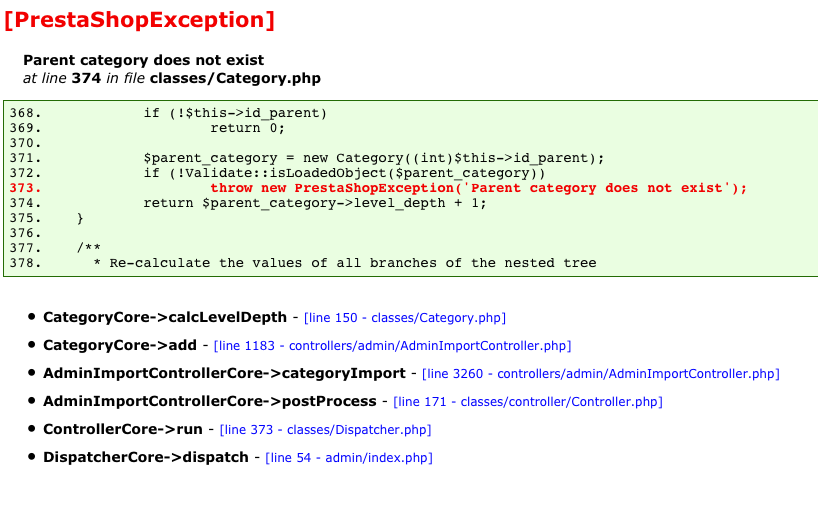Click 'Parent category does not exist' message
Viewport: 818px width, 514px height.
point(143,60)
